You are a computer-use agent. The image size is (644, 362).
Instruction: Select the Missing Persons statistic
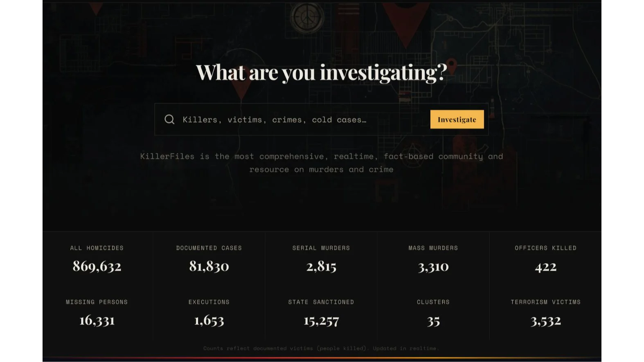(x=97, y=313)
